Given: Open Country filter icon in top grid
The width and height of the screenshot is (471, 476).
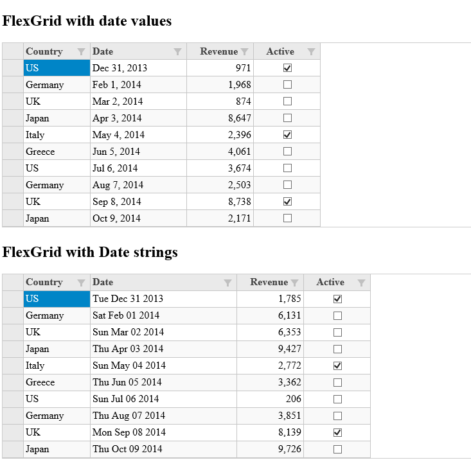Looking at the screenshot, I should point(81,51).
